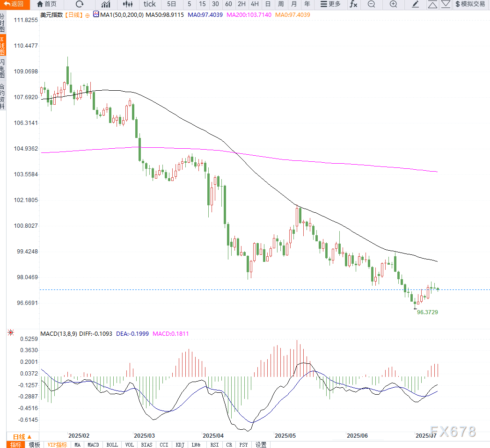
Task: Click the sun icon beside MACD label
Action: click(10, 333)
